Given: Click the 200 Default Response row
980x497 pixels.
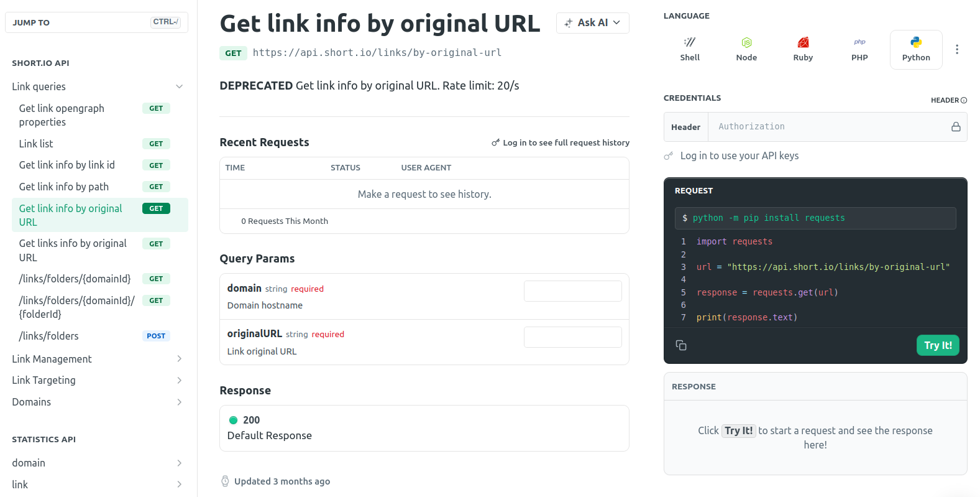Looking at the screenshot, I should click(x=424, y=428).
